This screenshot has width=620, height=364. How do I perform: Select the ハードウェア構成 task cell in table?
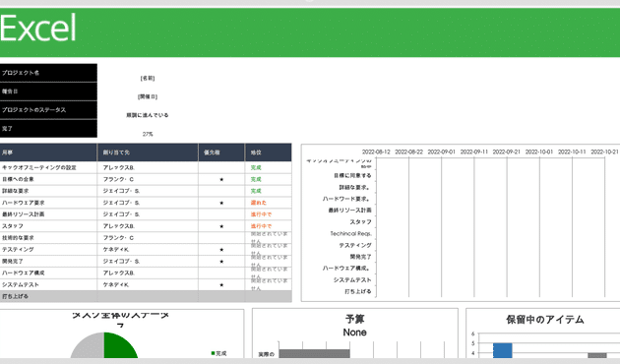[x=48, y=273]
